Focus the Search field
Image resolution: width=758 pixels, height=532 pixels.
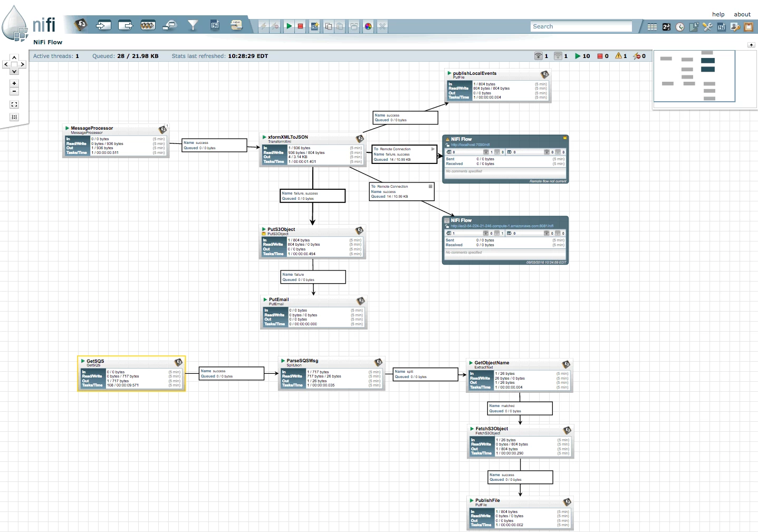tap(581, 26)
